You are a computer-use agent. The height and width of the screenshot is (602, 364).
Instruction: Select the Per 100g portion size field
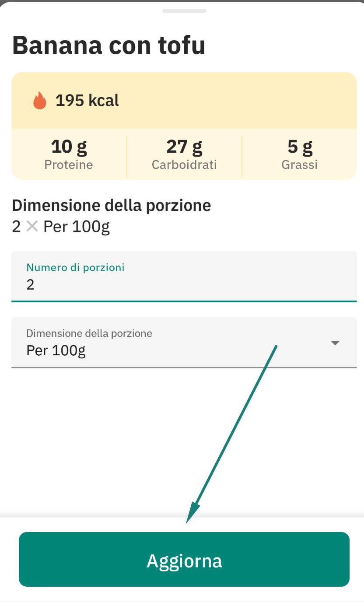pyautogui.click(x=184, y=342)
